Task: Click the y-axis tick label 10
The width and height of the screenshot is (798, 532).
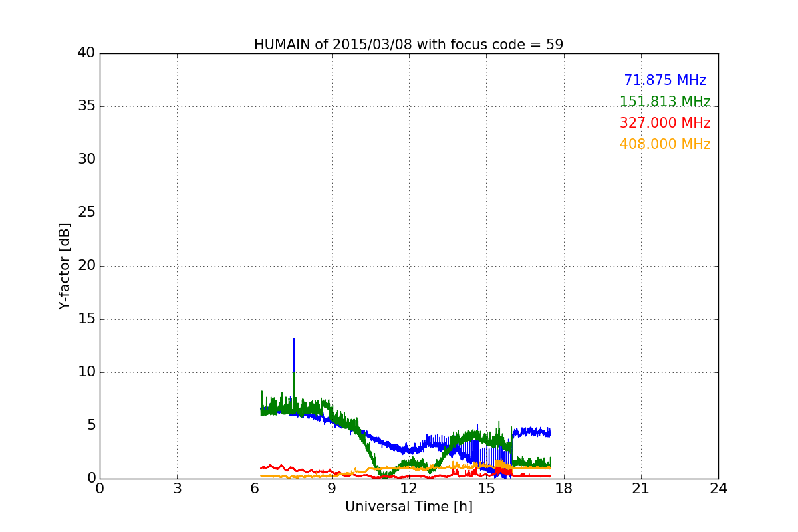Action: point(86,372)
